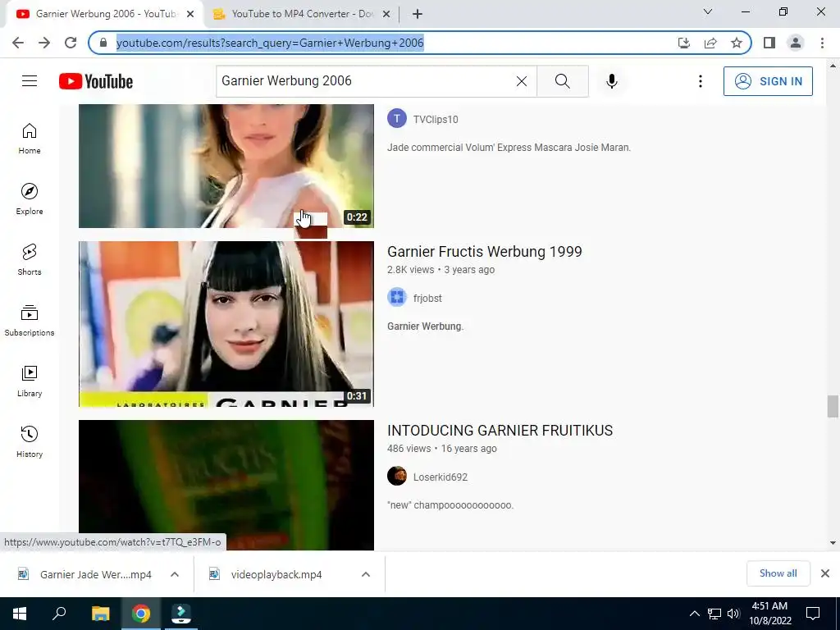The width and height of the screenshot is (840, 630).
Task: Open Garnier Fructis Werbung 1999 title
Action: pos(484,251)
